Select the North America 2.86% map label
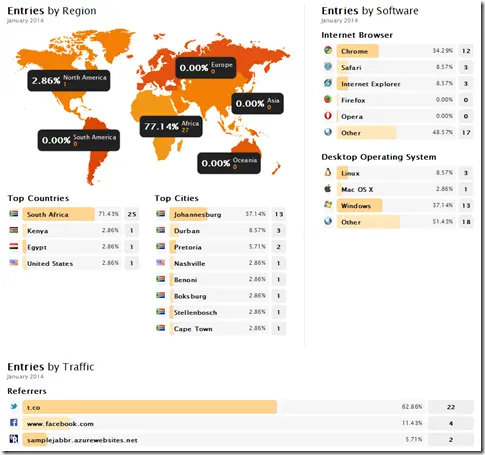This screenshot has width=485, height=455. (x=69, y=80)
